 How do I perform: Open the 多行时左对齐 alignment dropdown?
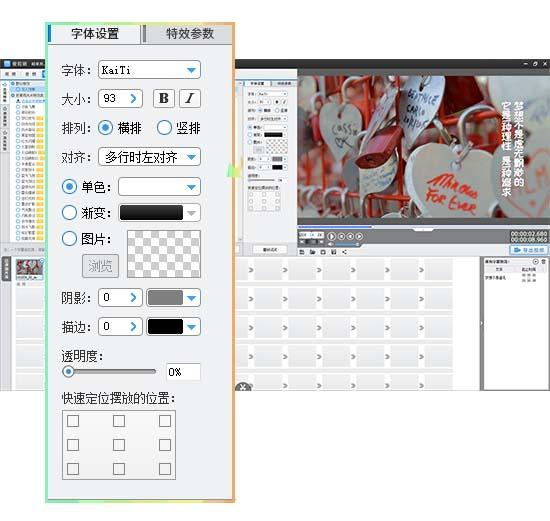click(x=149, y=157)
